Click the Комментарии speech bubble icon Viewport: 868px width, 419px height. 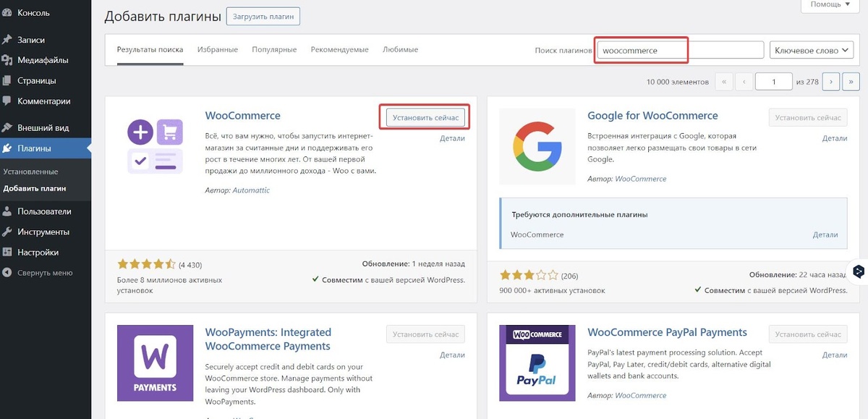tap(7, 101)
